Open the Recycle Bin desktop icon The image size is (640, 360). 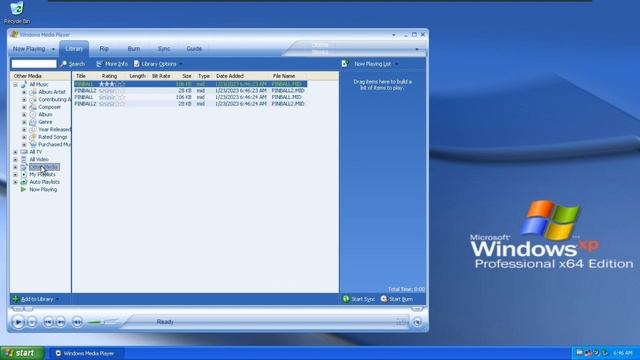point(17,13)
